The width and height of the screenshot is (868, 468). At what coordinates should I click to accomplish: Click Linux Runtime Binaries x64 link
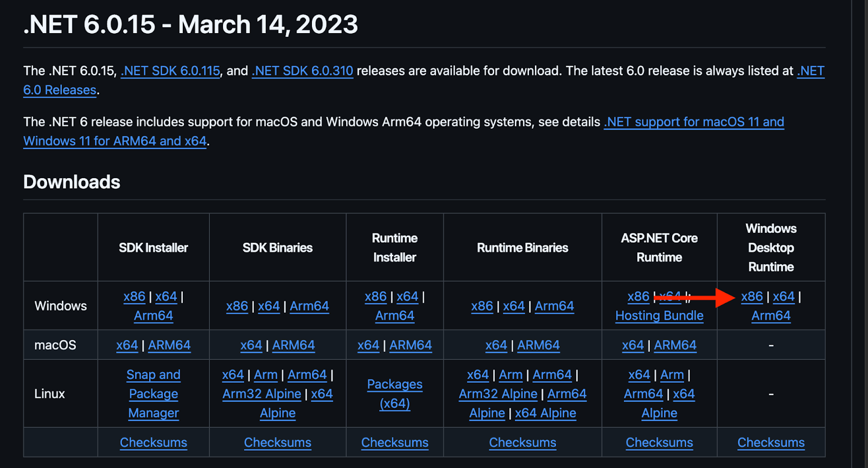click(x=478, y=375)
